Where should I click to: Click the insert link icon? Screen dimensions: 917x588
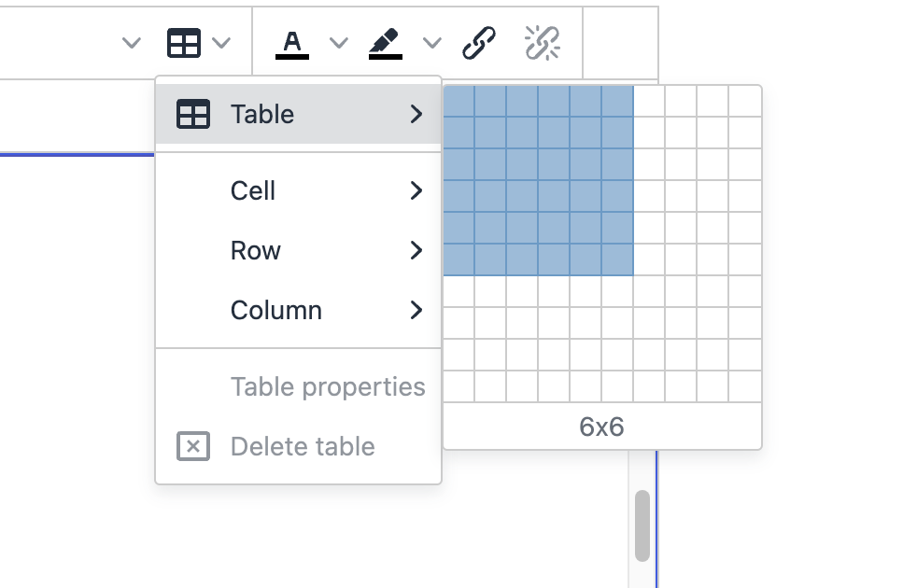pyautogui.click(x=479, y=43)
